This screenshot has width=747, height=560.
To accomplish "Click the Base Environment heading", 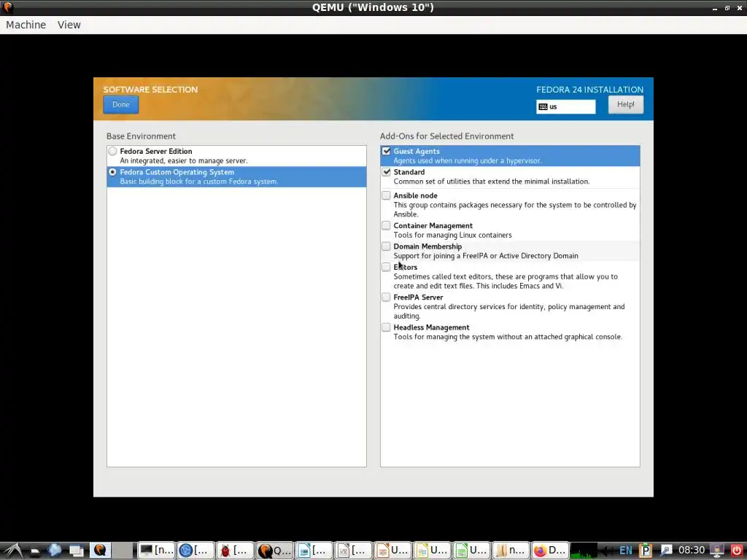I will 141,136.
